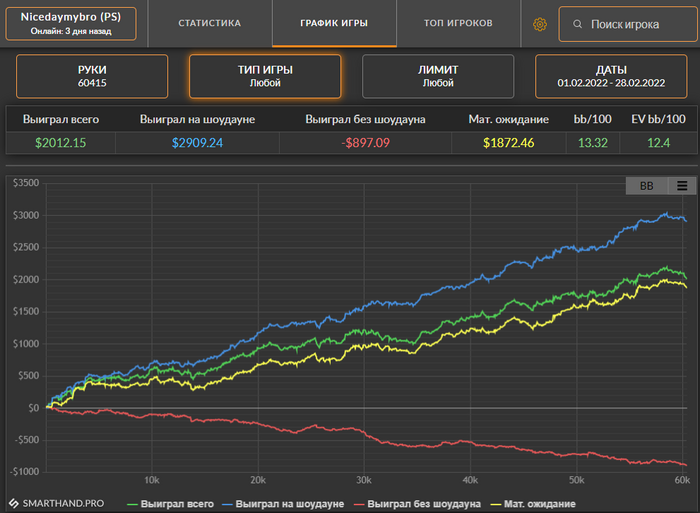Screen dimensions: 700x513
Task: Open settings via the gear icon
Action: [x=540, y=24]
